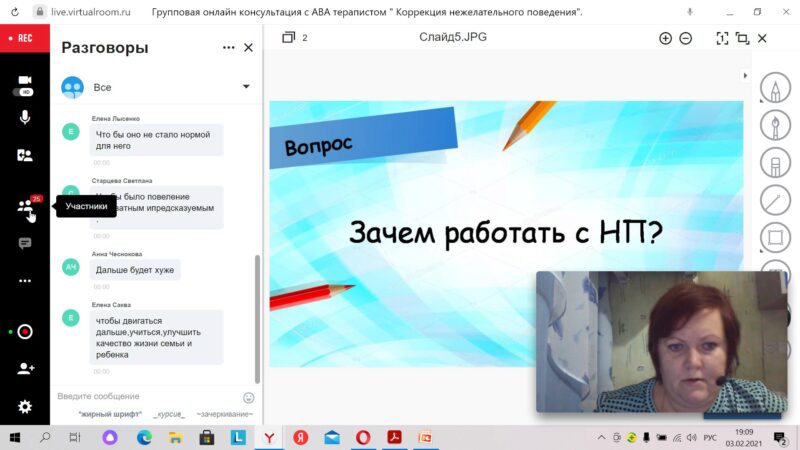Click the chat panel vertical scrollbar
The width and height of the screenshot is (800, 450).
257,319
